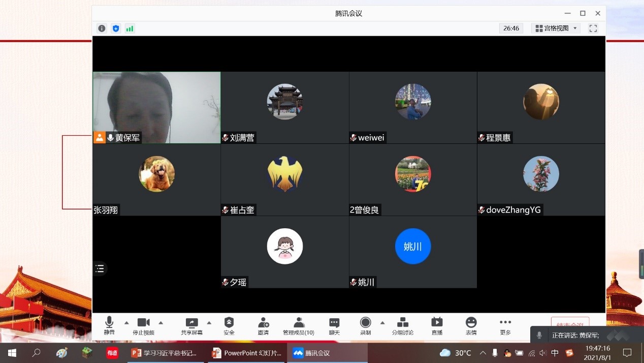Open Emoji reactions (表情)
The width and height of the screenshot is (644, 363).
(471, 325)
